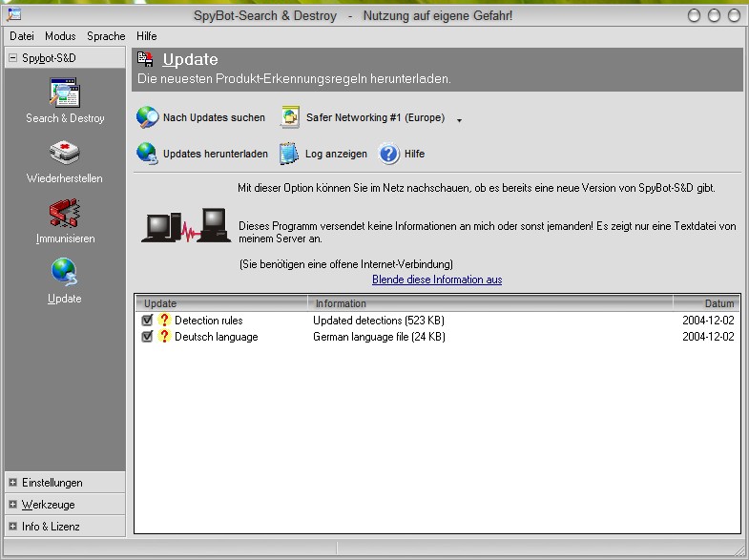Screen dimensions: 749x560
Task: Expand the Einstellungen section
Action: click(x=13, y=483)
